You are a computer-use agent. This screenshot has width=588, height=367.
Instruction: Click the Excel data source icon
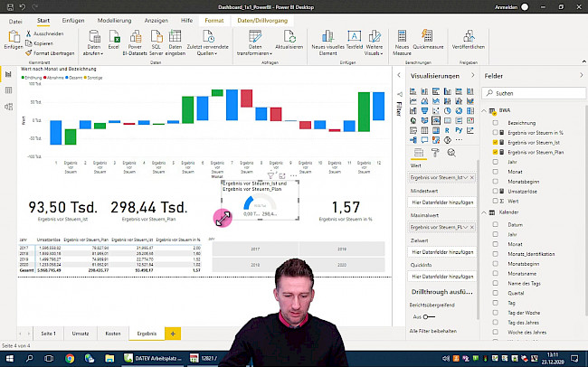point(114,41)
